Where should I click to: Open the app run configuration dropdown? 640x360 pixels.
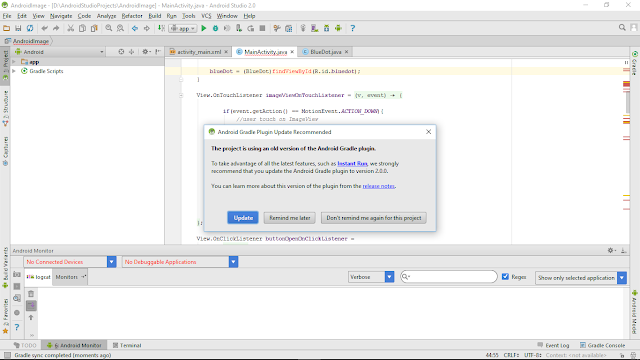[x=183, y=28]
